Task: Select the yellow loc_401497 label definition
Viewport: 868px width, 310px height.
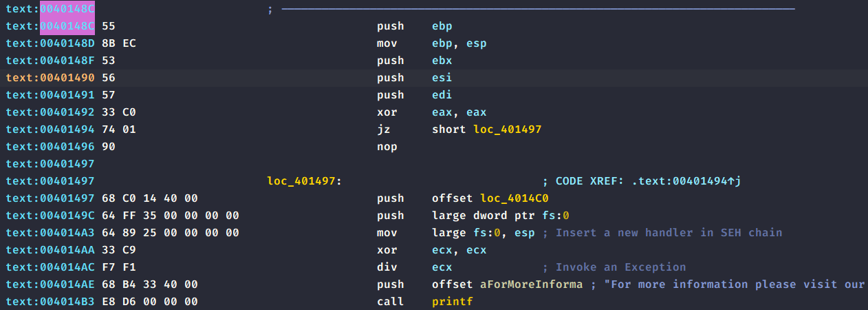Action: (303, 181)
